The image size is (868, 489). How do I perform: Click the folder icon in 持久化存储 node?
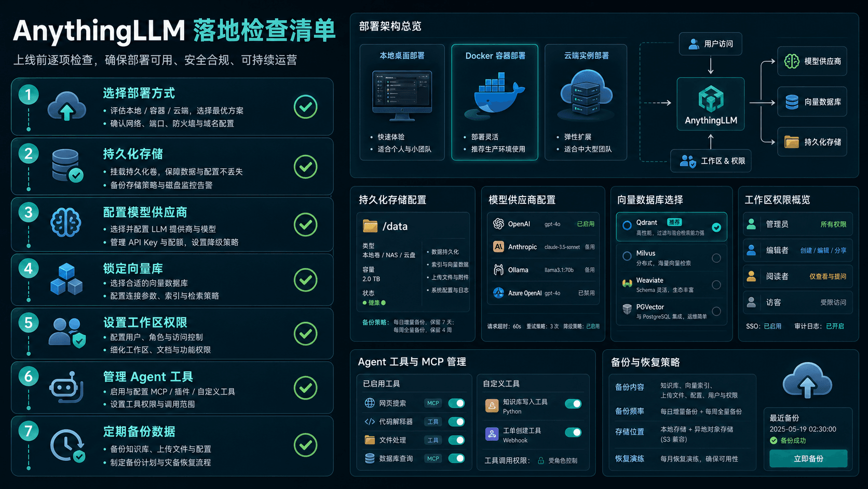(792, 142)
